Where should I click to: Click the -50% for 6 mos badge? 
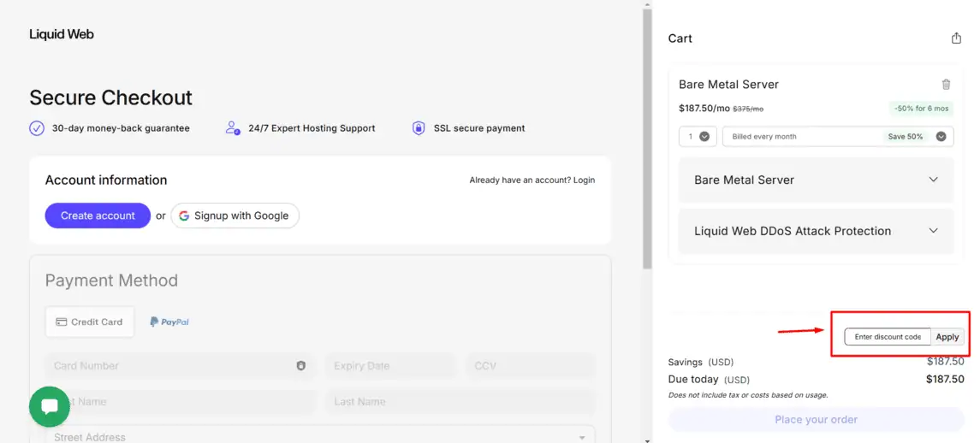click(921, 108)
